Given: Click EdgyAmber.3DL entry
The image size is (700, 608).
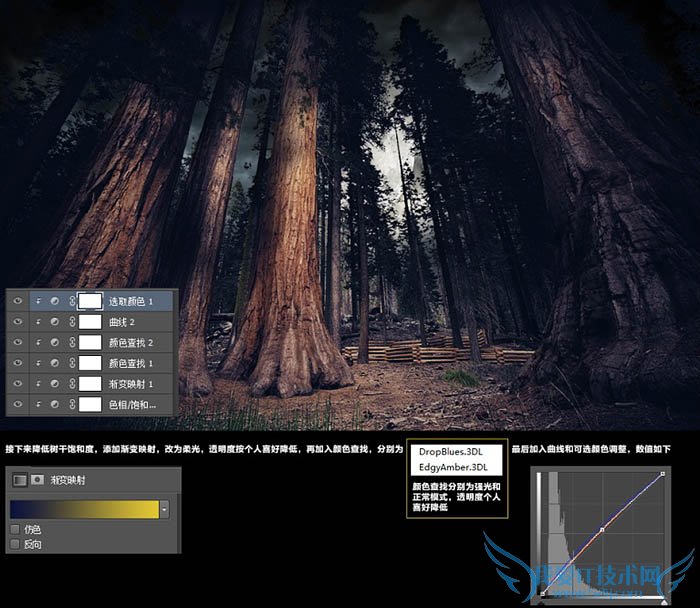Looking at the screenshot, I should (x=453, y=467).
